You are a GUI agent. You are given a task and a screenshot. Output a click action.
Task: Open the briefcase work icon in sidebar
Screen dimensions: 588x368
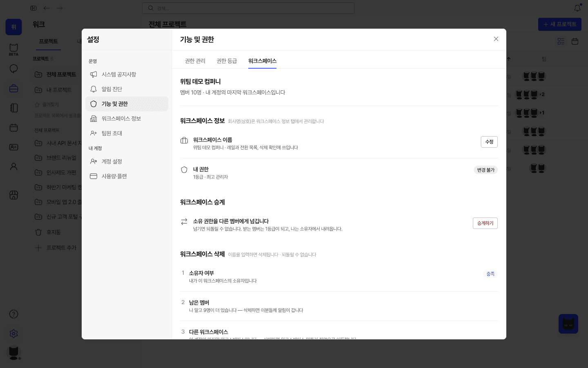pos(13,88)
